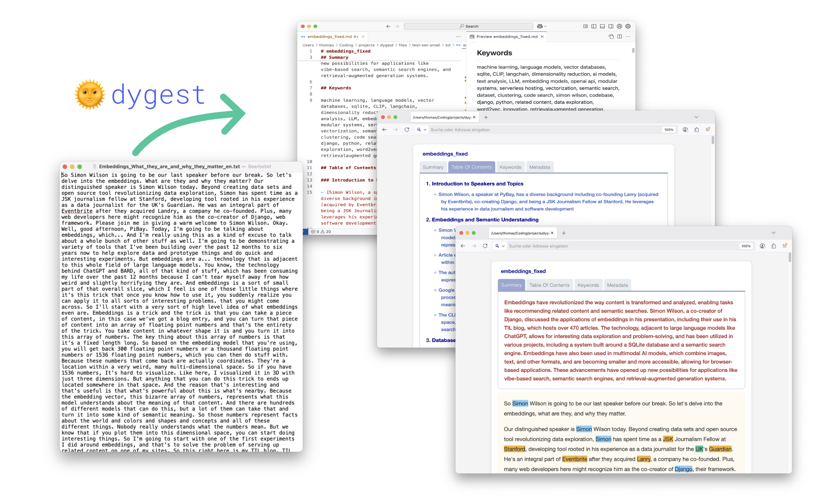The width and height of the screenshot is (831, 504).
Task: Expand tab list chevron in front browser
Action: click(x=773, y=233)
